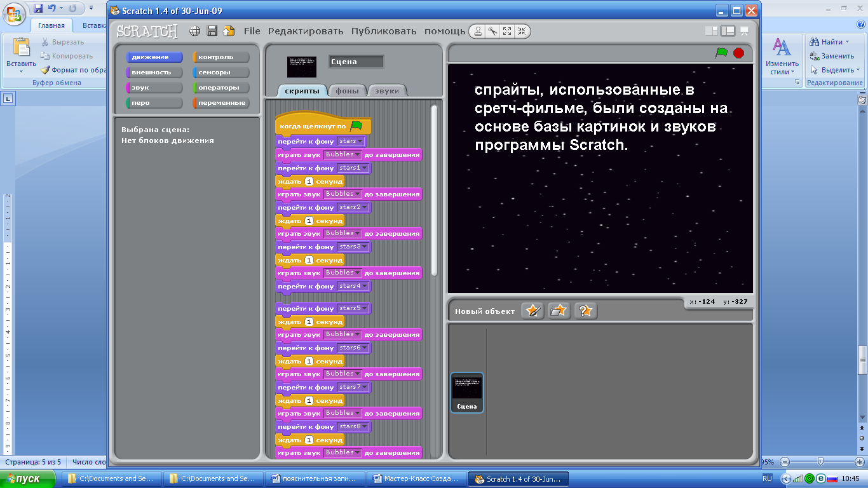Click Вставить paste icon in Word

[21, 48]
